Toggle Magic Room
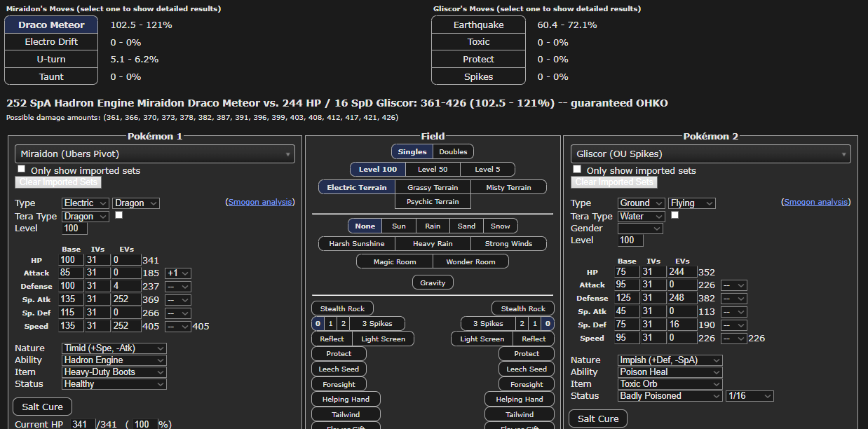 pyautogui.click(x=395, y=262)
